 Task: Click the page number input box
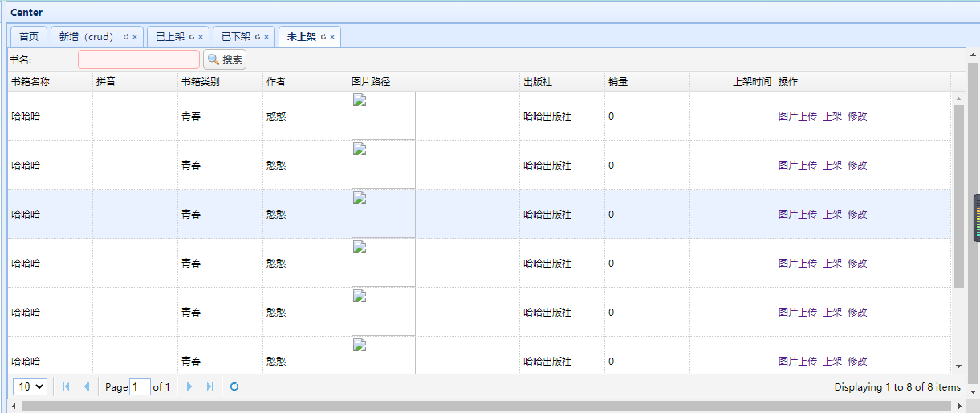click(140, 386)
